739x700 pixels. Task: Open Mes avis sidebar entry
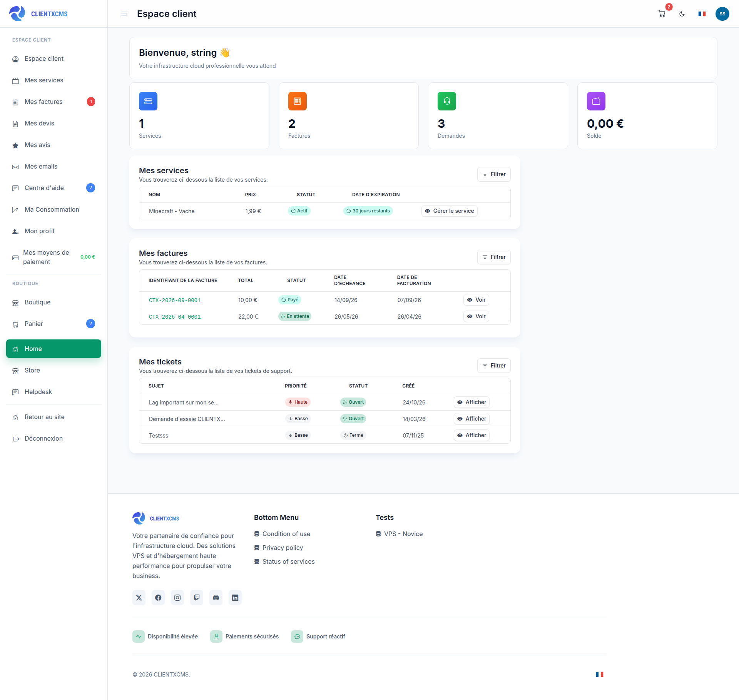click(x=54, y=145)
